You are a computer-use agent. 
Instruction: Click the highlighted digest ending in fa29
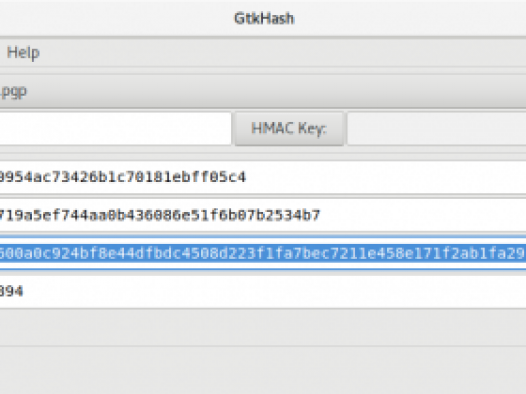263,253
